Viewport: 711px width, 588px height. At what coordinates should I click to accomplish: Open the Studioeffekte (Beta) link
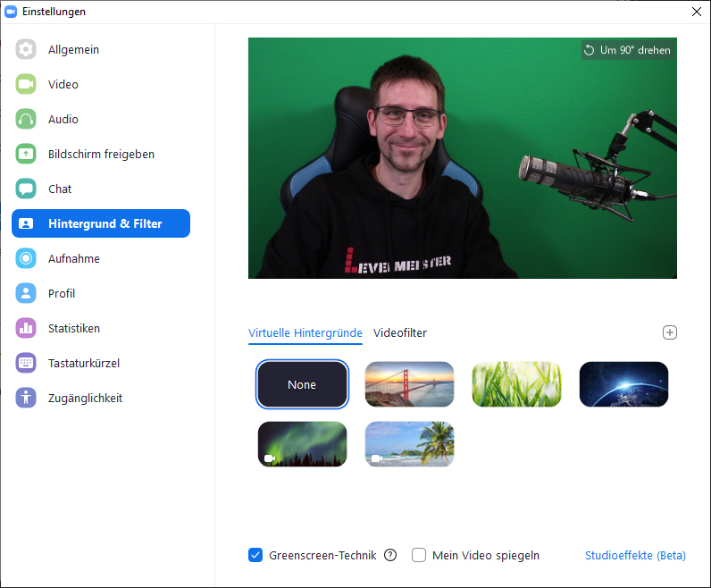pyautogui.click(x=635, y=555)
